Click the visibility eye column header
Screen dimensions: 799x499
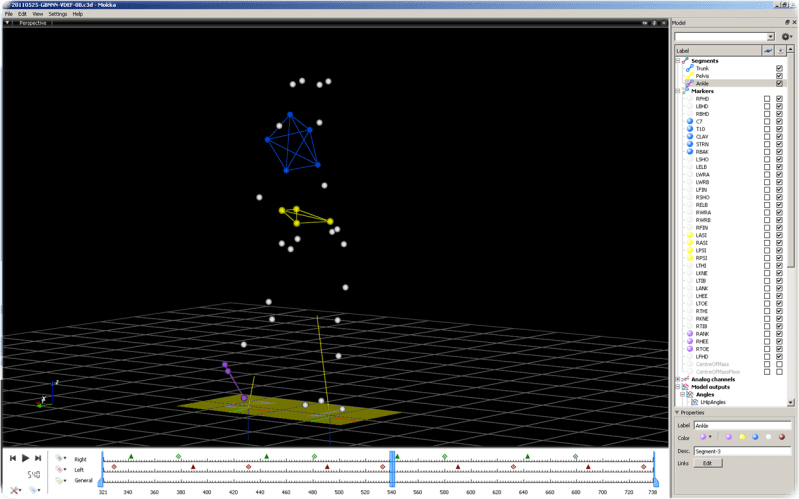[x=780, y=50]
